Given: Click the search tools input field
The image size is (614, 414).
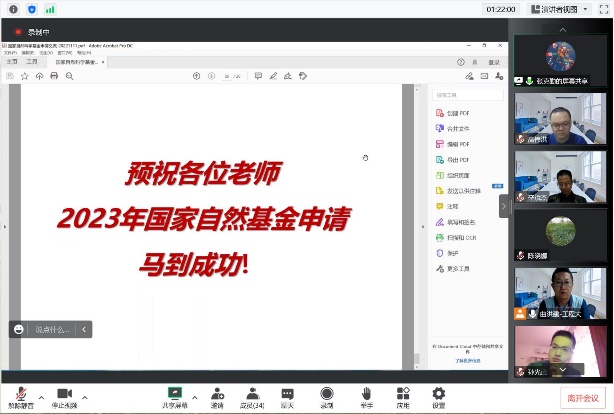Looking at the screenshot, I should (464, 94).
